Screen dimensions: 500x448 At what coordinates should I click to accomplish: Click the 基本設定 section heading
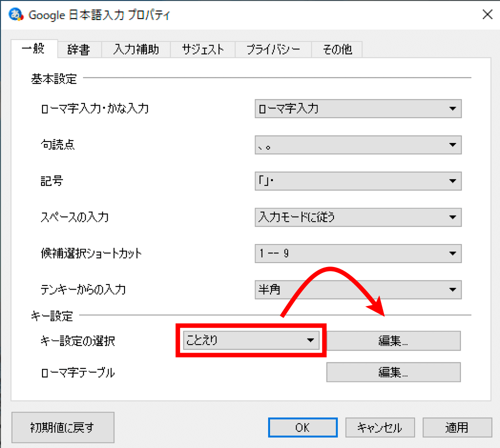54,78
